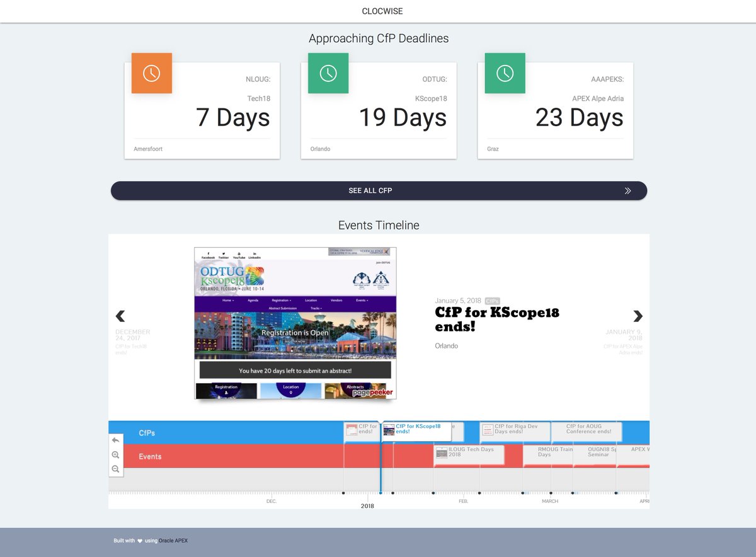Click the Events Timeline heading

coord(379,225)
